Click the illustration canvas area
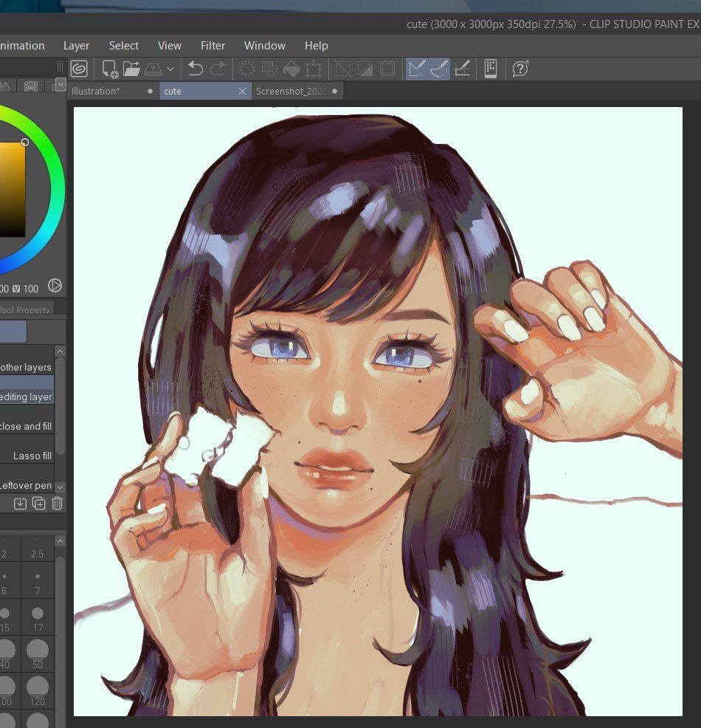The width and height of the screenshot is (701, 728). [x=378, y=411]
